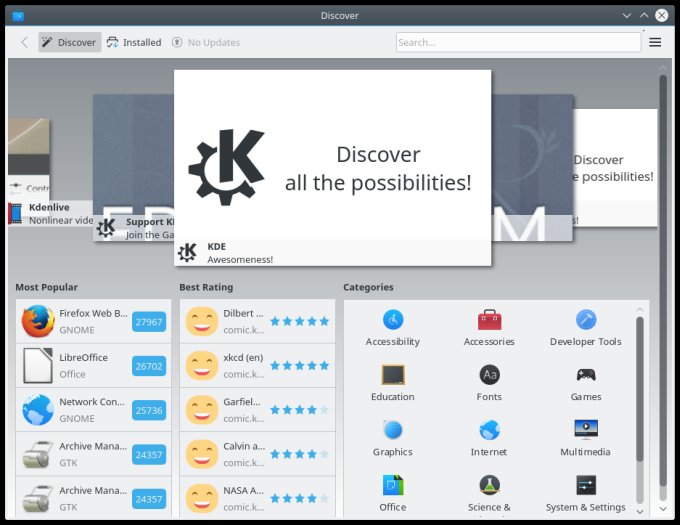This screenshot has width=680, height=525.
Task: Click the Firefox Web Browser icon
Action: 38,321
